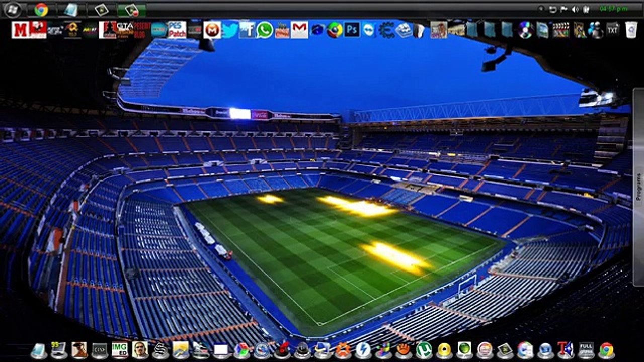Open Google Chrome from the taskbar

[41, 10]
